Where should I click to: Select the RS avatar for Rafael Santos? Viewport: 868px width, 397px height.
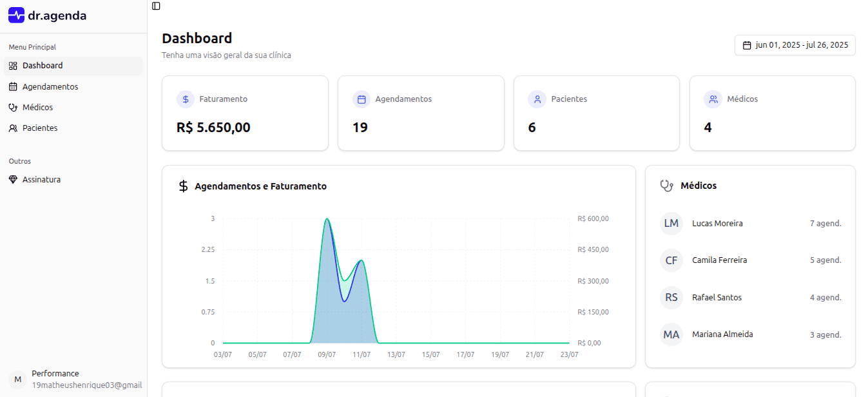point(671,298)
